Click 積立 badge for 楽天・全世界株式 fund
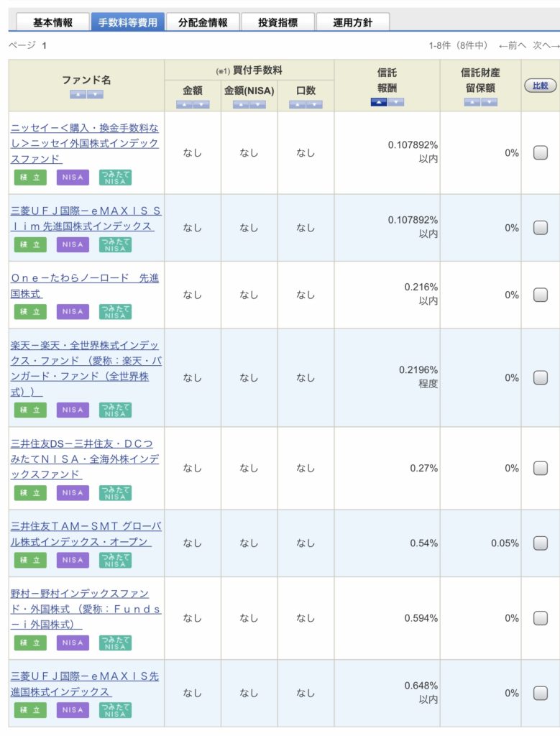Screen dimensions: 560x736 [x=30, y=410]
